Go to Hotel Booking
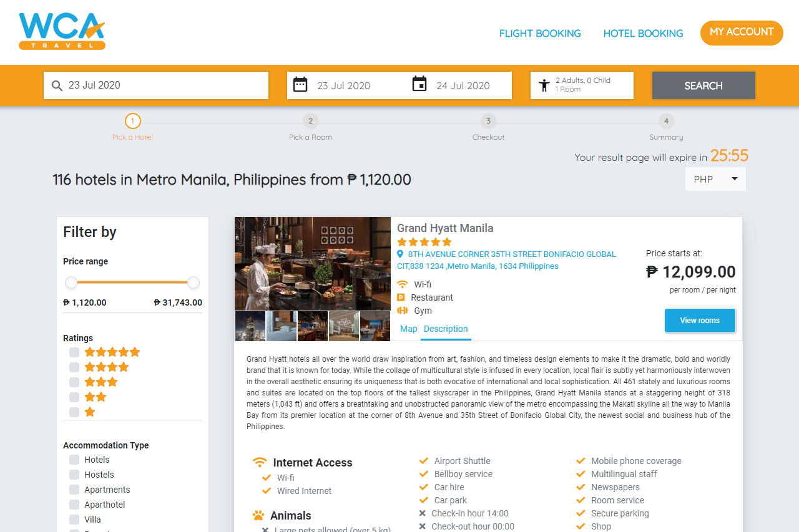 [643, 33]
